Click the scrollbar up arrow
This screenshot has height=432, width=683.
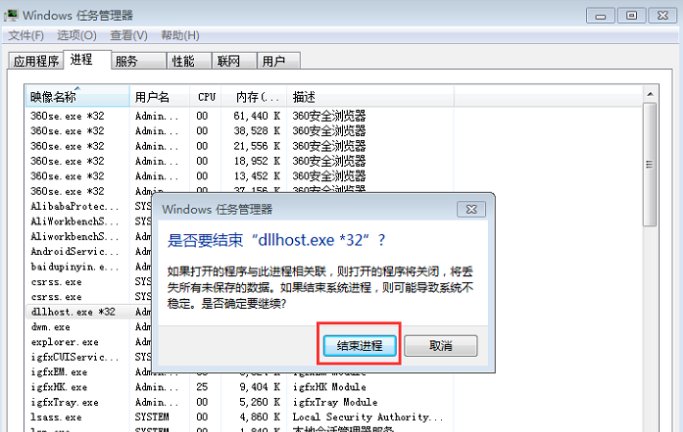[x=650, y=94]
